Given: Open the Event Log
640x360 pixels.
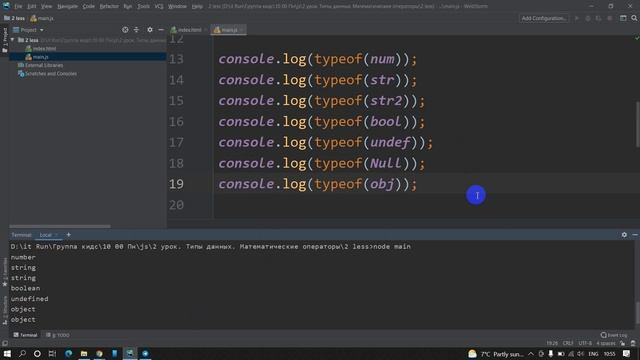Looking at the screenshot, I should 615,335.
